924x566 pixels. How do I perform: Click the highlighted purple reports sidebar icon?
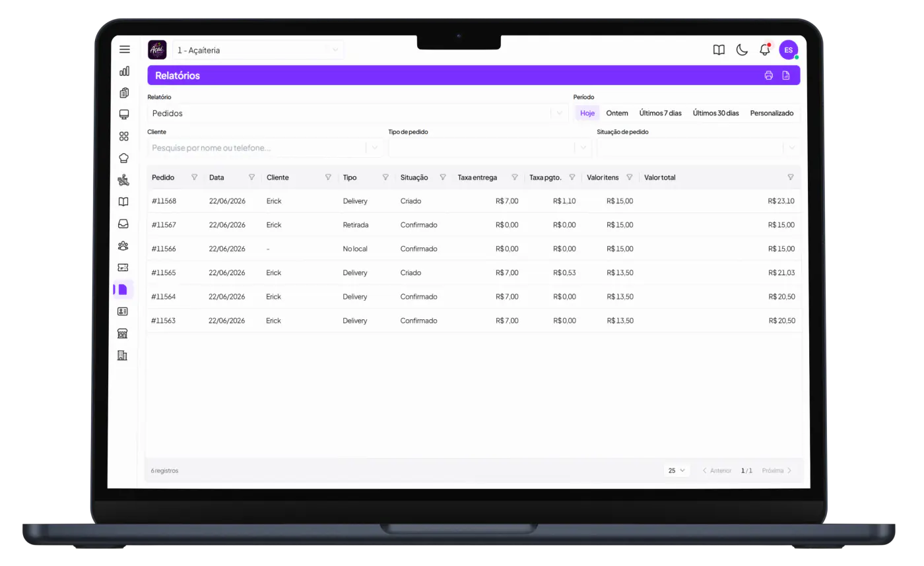[x=123, y=290]
